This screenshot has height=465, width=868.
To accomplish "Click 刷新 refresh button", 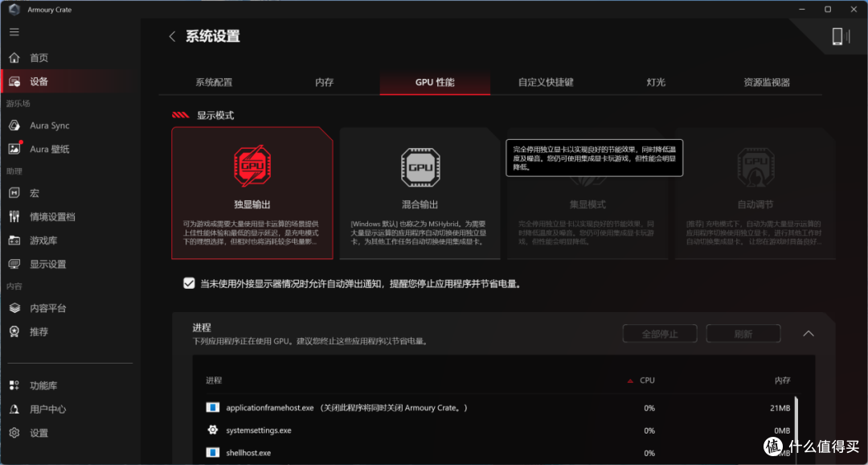I will (743, 334).
